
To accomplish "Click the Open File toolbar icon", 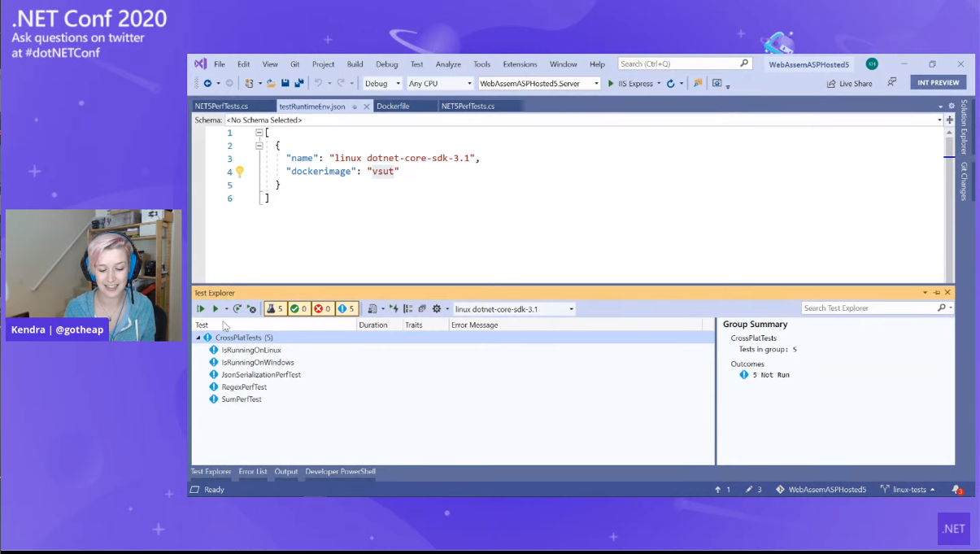I will (x=271, y=84).
